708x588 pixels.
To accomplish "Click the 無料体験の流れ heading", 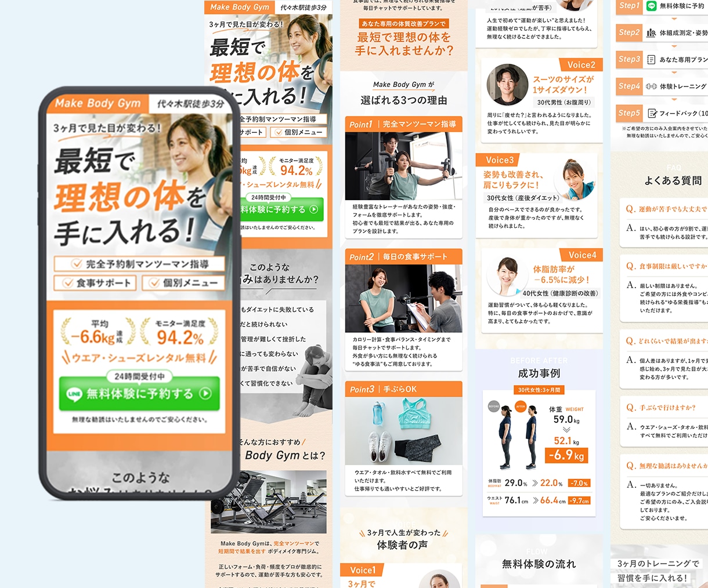I will pos(539,564).
